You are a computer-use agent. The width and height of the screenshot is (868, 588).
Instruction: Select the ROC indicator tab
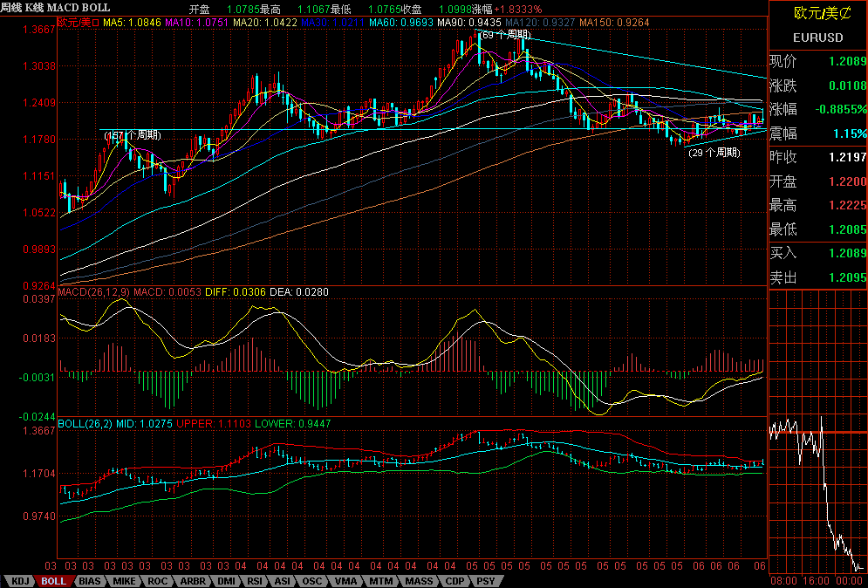click(158, 581)
